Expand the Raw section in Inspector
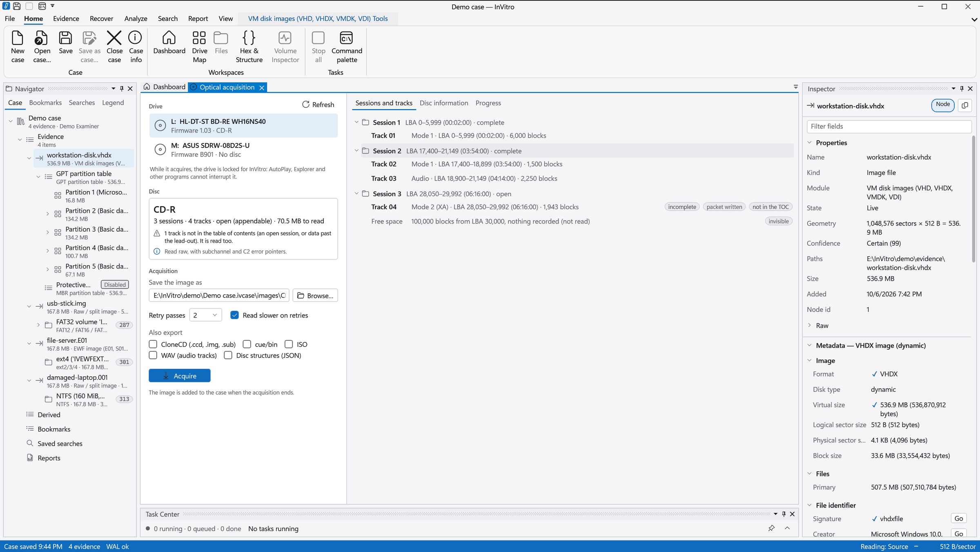980x552 pixels. pos(809,325)
